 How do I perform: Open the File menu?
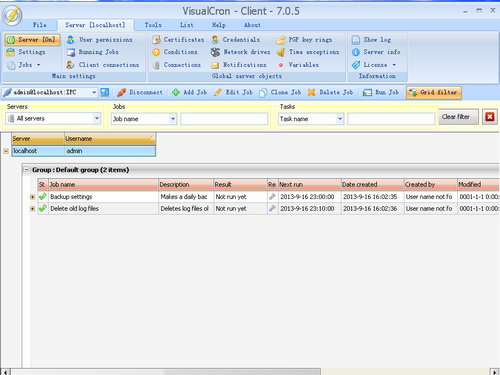pyautogui.click(x=39, y=25)
